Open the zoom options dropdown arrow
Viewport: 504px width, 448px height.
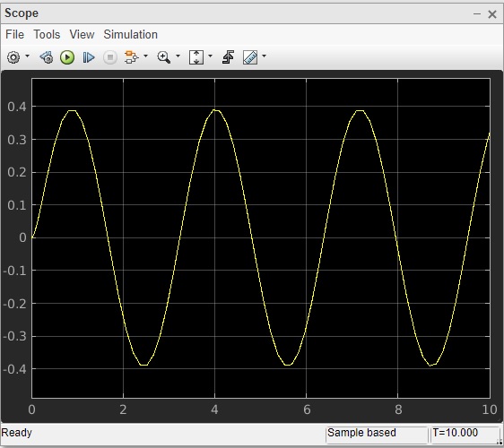(178, 56)
